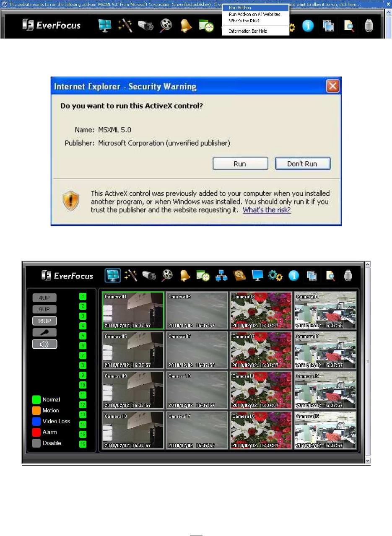
Task: Click dome camera icon under the add-on info bar
Action: point(369,26)
